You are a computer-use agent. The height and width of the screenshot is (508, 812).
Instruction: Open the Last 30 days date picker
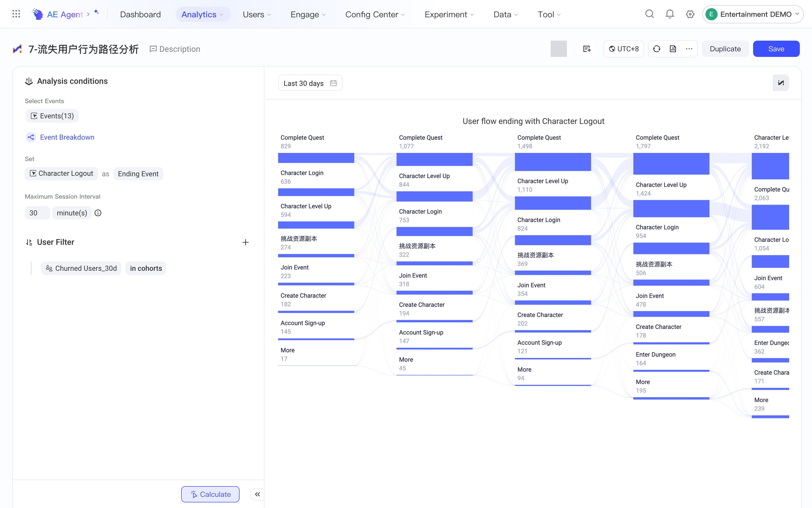pyautogui.click(x=310, y=83)
